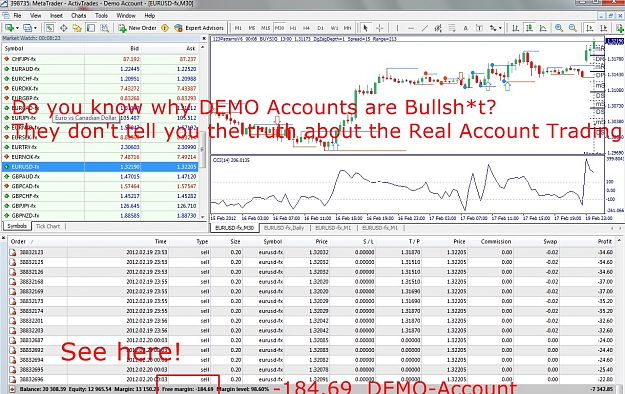The image size is (625, 394).
Task: Select the H4 timeframe
Action: 306,28
